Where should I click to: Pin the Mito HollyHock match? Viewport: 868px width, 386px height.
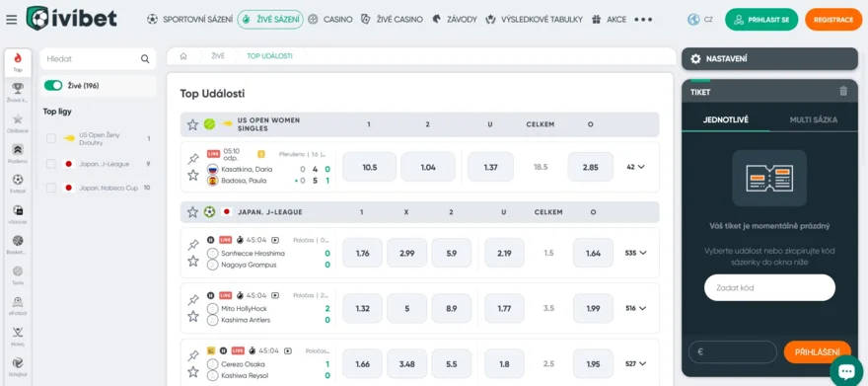pos(192,300)
